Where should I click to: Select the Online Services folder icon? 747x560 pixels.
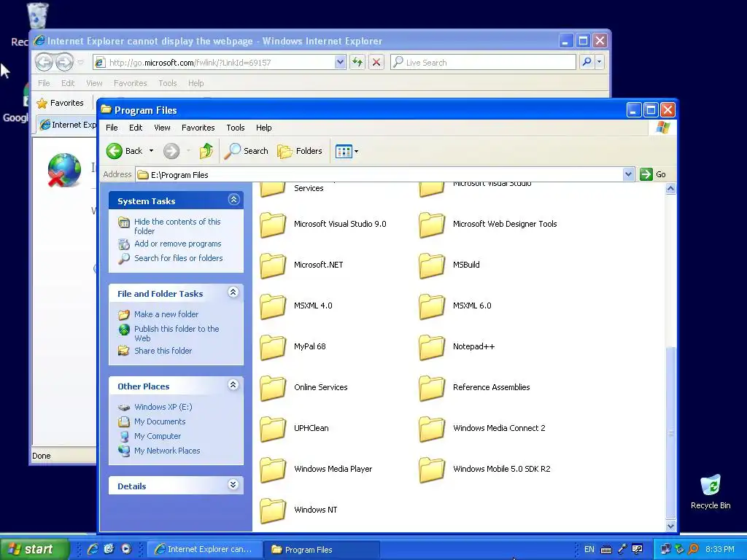click(273, 388)
